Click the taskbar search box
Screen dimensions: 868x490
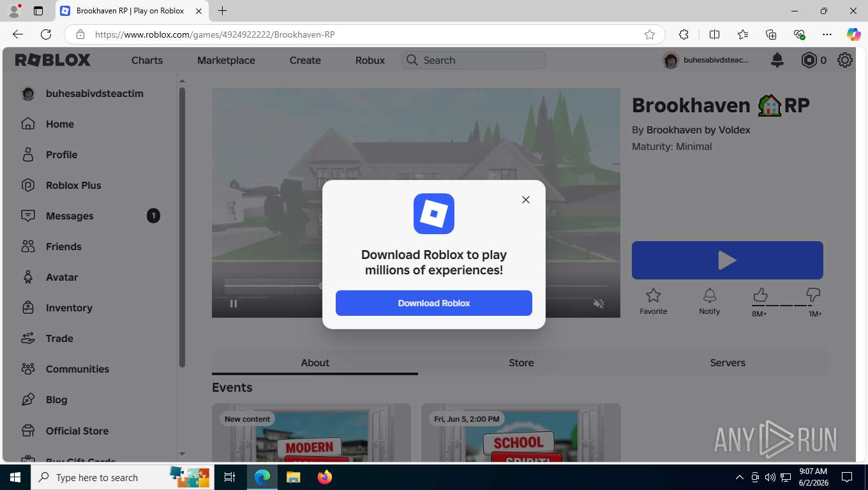(121, 477)
